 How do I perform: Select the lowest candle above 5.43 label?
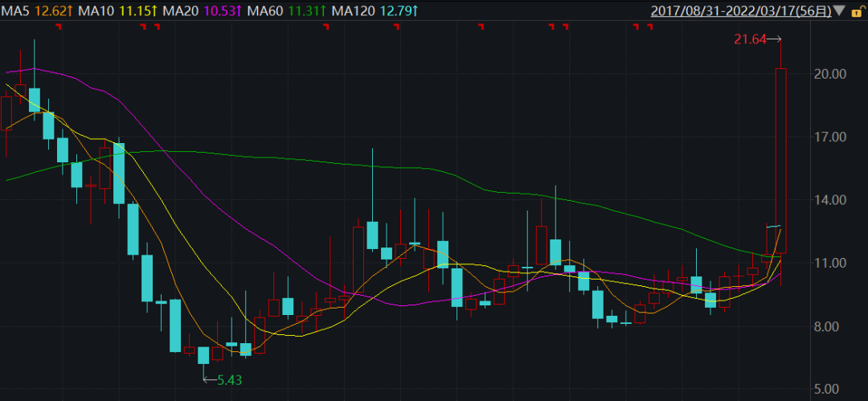pyautogui.click(x=203, y=354)
